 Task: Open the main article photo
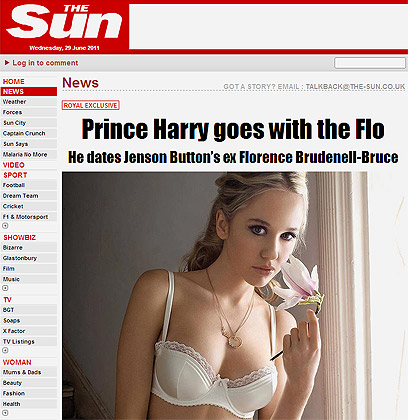pos(215,296)
